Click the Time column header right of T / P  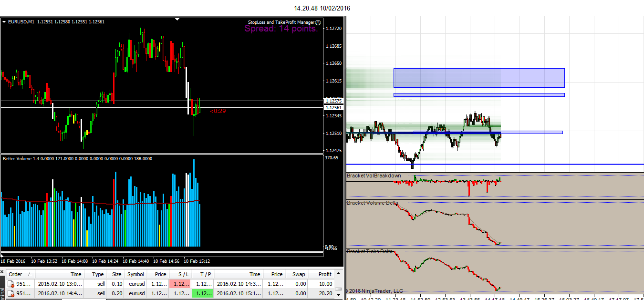[x=239, y=274]
